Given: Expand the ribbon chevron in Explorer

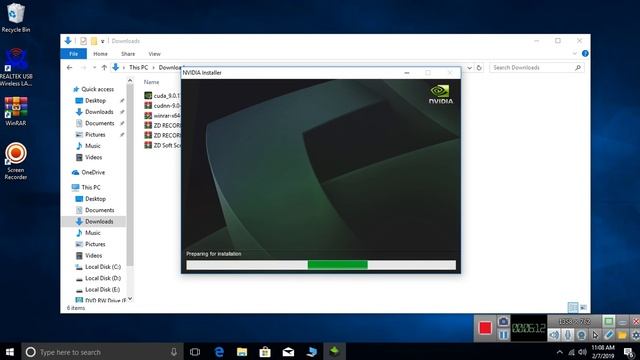Looking at the screenshot, I should [575, 53].
